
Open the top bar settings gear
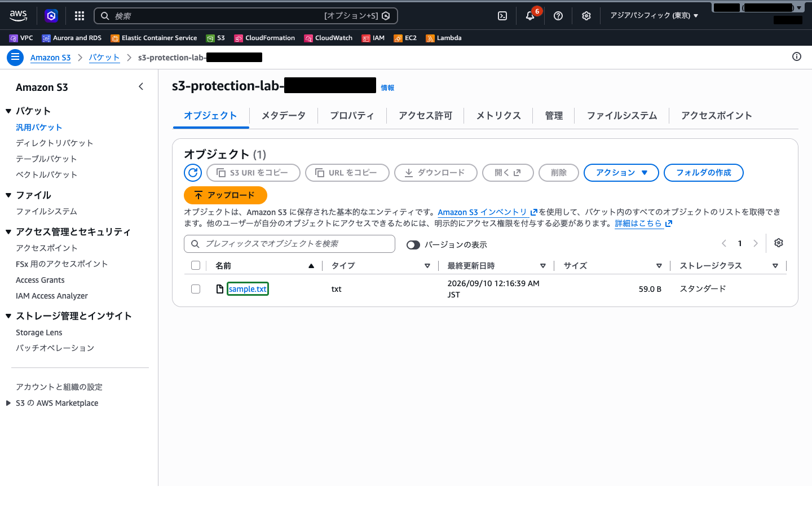[586, 16]
